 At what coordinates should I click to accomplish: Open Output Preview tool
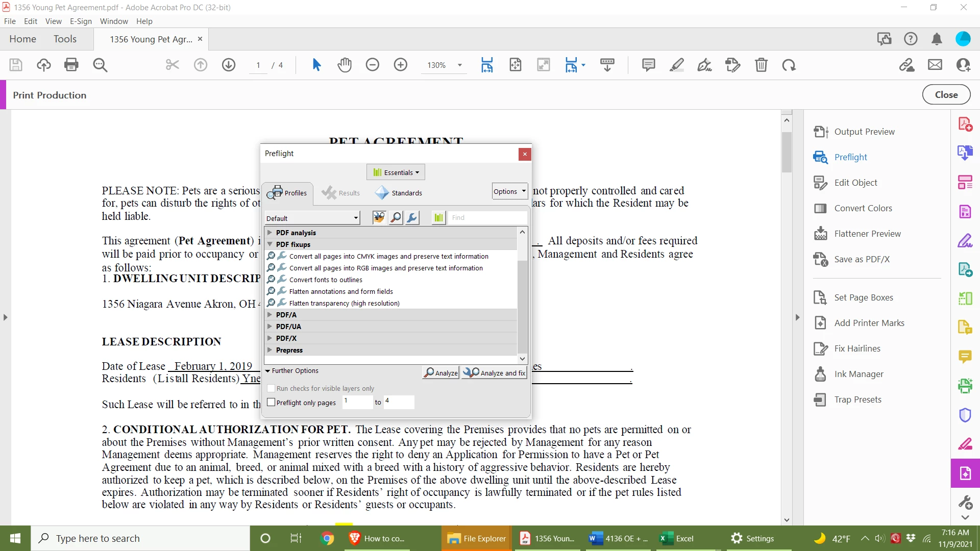pos(864,132)
